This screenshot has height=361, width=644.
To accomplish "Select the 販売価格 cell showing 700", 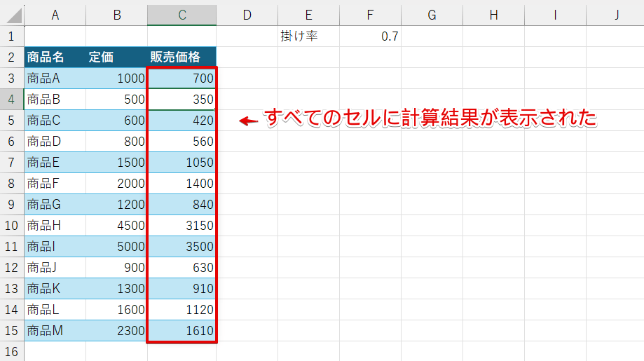I will click(182, 78).
